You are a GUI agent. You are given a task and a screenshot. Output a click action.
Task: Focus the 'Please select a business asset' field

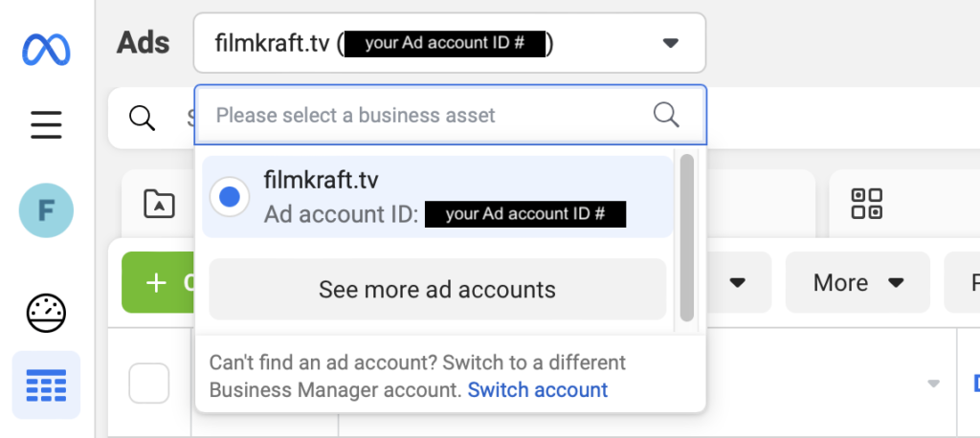tap(431, 116)
